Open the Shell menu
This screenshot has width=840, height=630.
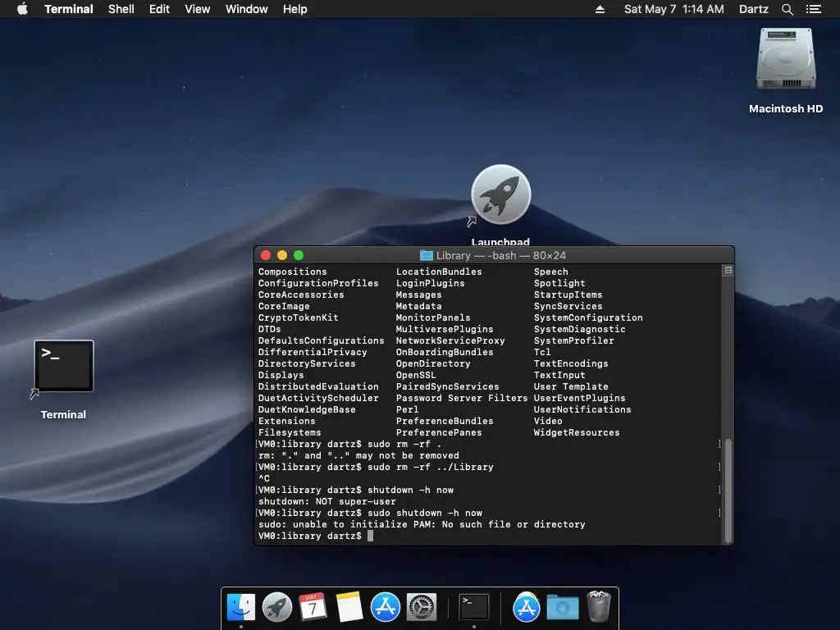point(121,9)
